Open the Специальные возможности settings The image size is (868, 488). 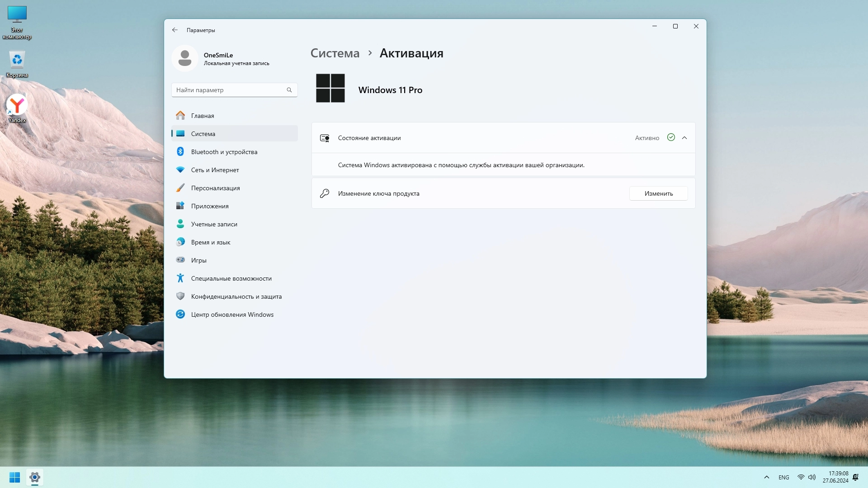[231, 278]
